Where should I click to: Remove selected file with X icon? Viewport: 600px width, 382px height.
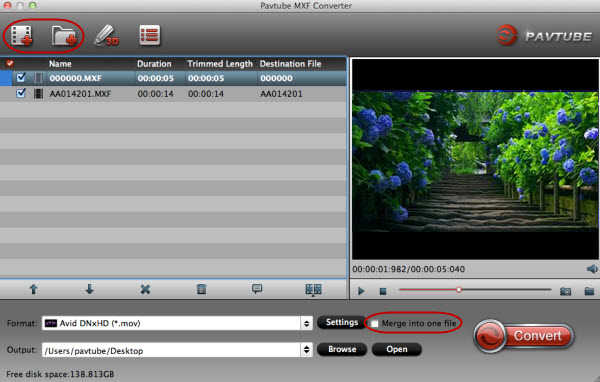[x=145, y=289]
